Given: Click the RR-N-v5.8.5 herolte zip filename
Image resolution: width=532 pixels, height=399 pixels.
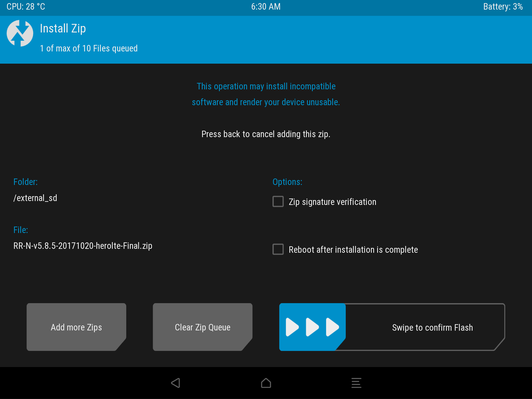Looking at the screenshot, I should [83, 246].
